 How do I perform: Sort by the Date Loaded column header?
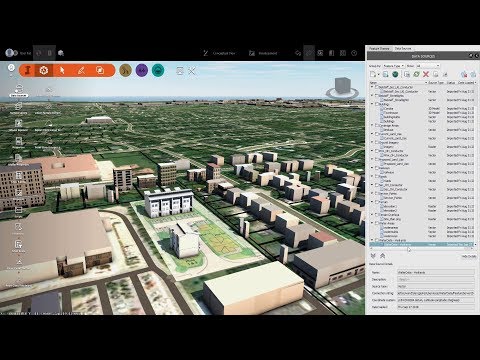(466, 82)
